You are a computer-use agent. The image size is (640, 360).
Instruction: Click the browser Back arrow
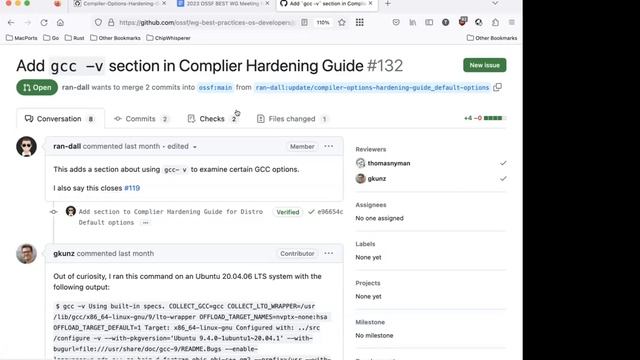11,22
